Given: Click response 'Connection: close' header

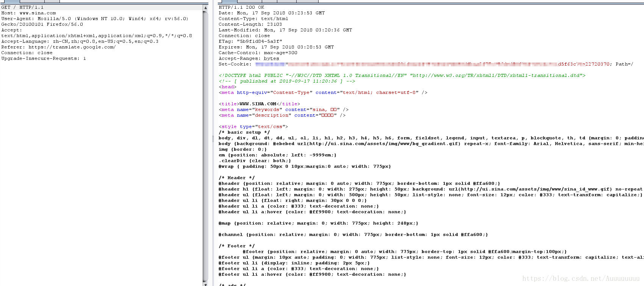Looking at the screenshot, I should [x=244, y=36].
